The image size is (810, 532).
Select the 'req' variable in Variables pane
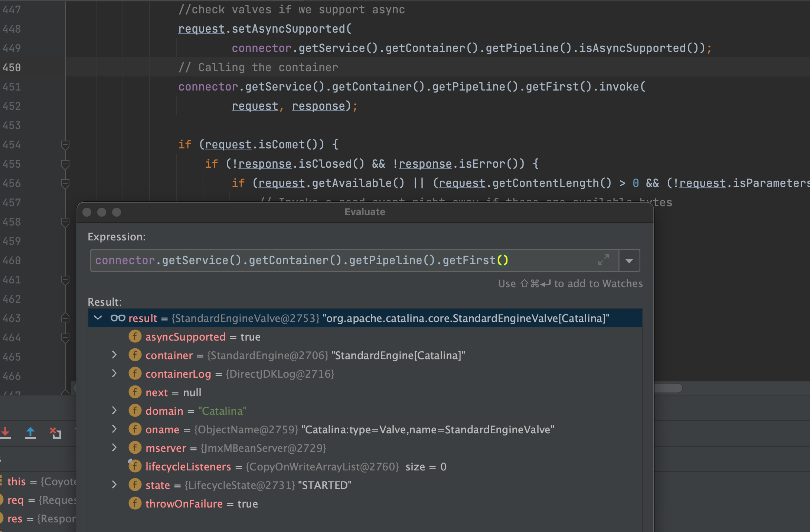pos(16,500)
